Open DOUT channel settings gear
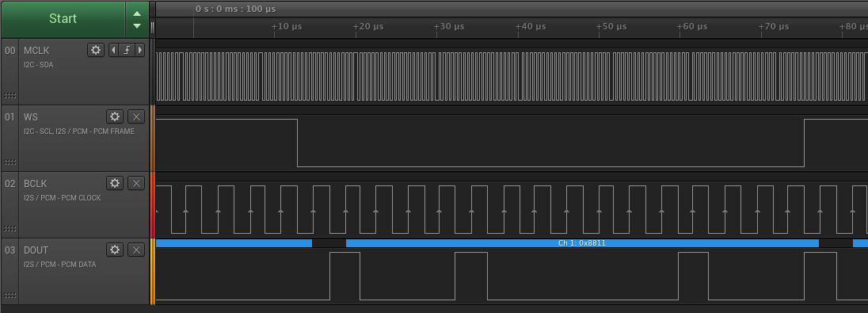868x313 pixels. [115, 250]
